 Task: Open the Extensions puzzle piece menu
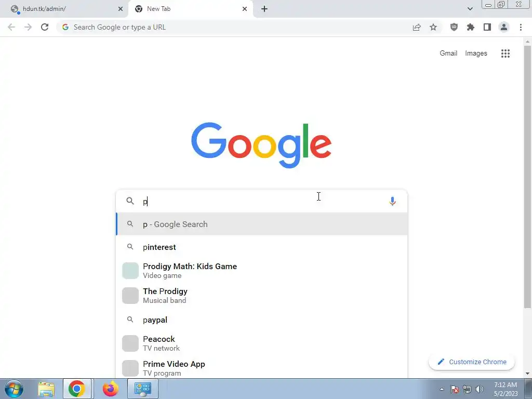click(x=471, y=27)
